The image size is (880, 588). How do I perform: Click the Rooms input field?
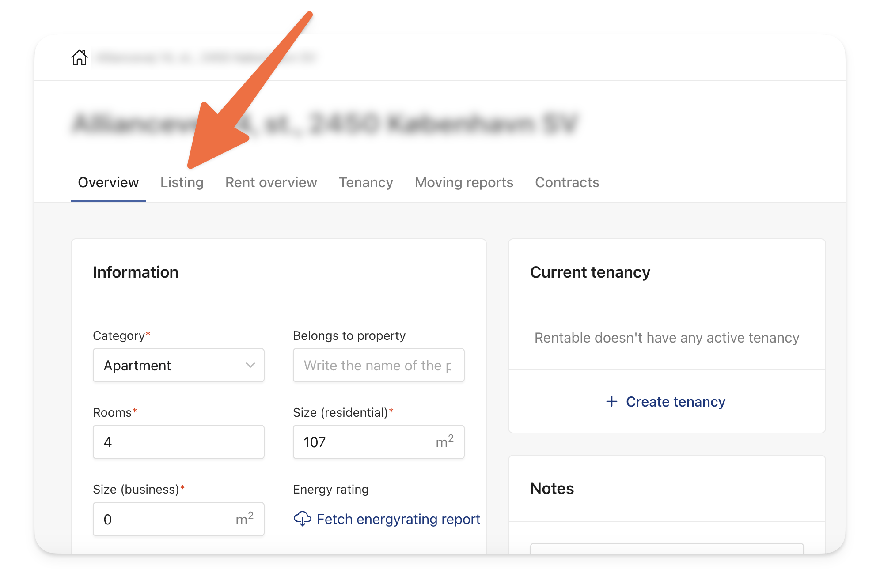pyautogui.click(x=178, y=442)
